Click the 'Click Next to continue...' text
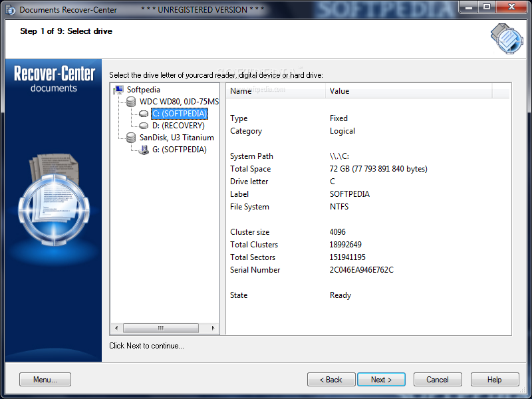The width and height of the screenshot is (532, 399). 146,346
